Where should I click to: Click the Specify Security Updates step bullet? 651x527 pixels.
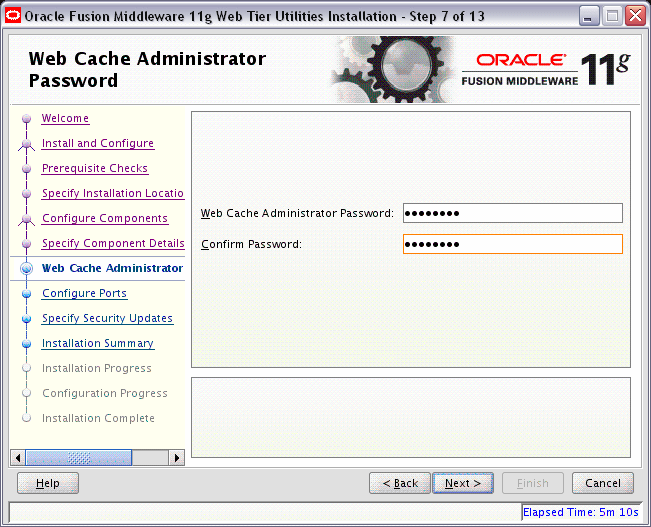[27, 319]
